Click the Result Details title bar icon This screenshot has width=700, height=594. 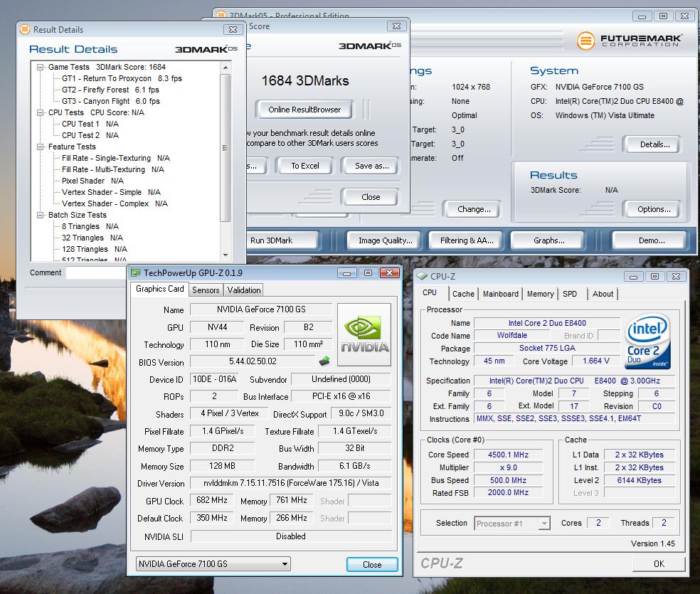25,29
